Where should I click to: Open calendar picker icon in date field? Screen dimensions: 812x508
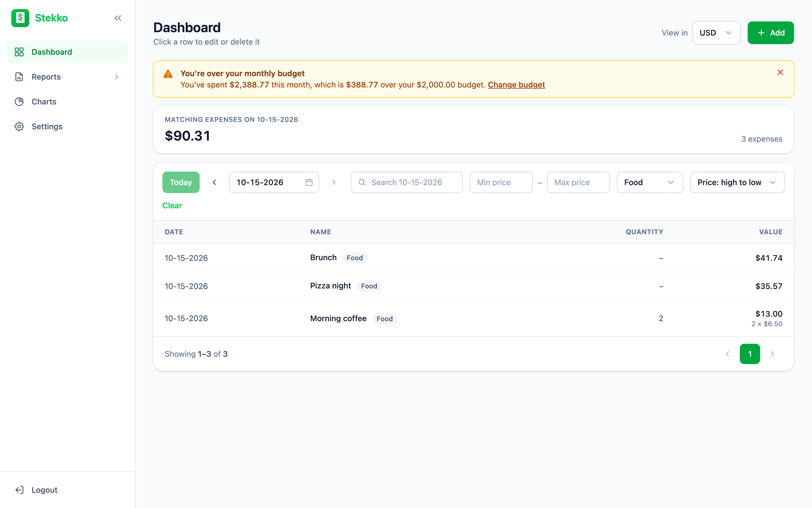pyautogui.click(x=309, y=182)
